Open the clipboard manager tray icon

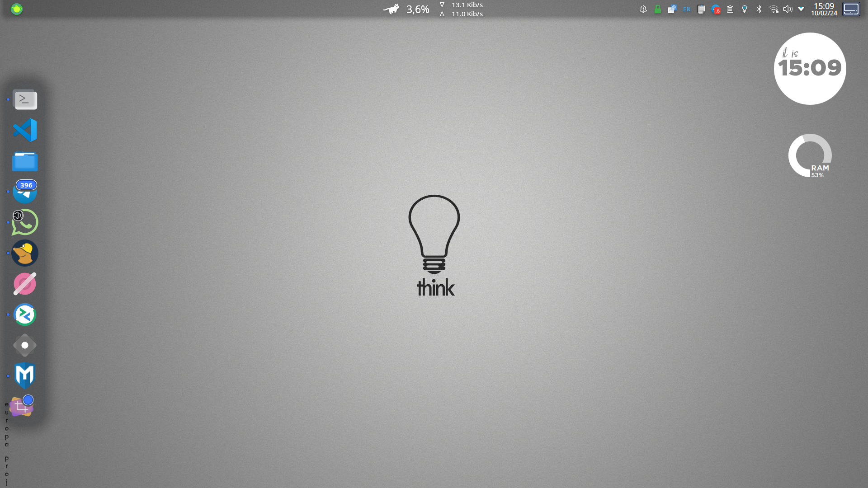click(730, 9)
